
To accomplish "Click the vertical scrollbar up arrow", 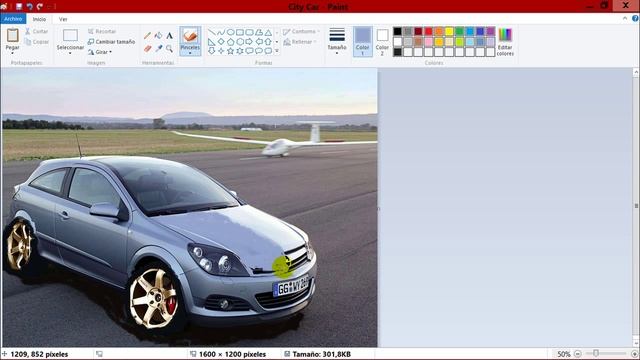I will pyautogui.click(x=636, y=72).
